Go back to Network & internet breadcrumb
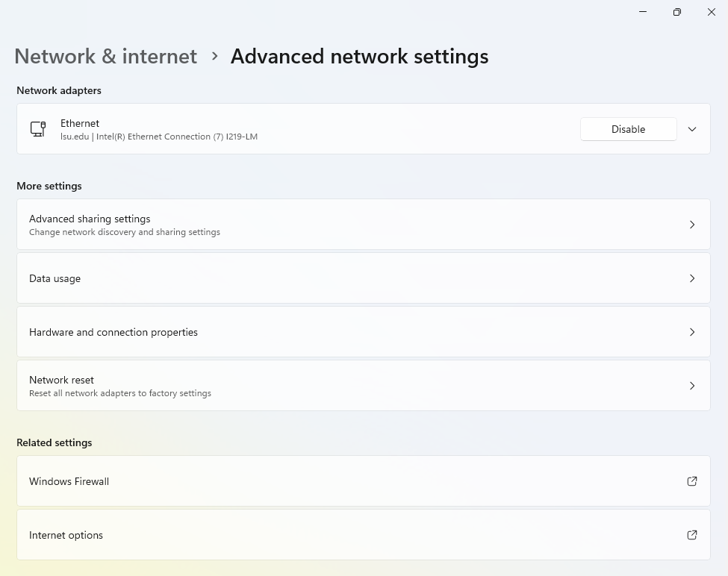Image resolution: width=728 pixels, height=576 pixels. pyautogui.click(x=105, y=57)
